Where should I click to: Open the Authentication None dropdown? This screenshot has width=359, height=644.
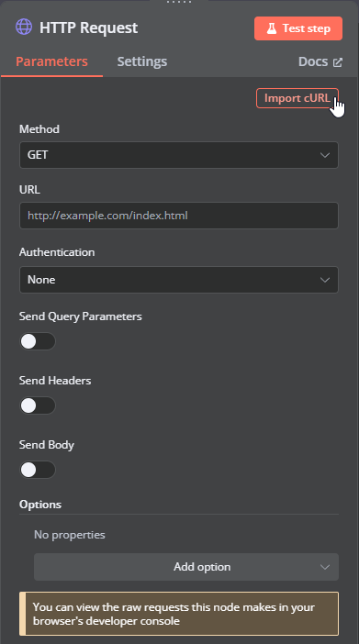179,280
